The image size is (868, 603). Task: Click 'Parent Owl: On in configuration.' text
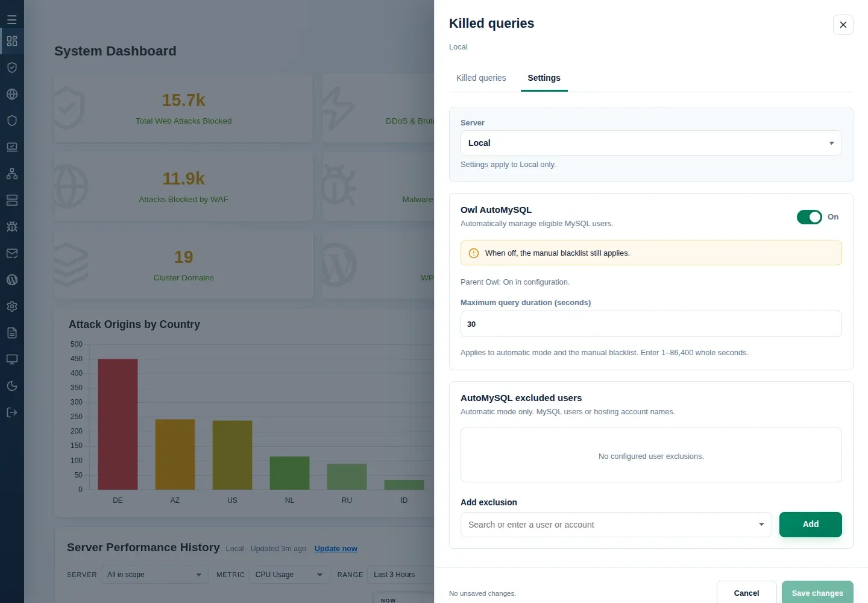point(515,282)
